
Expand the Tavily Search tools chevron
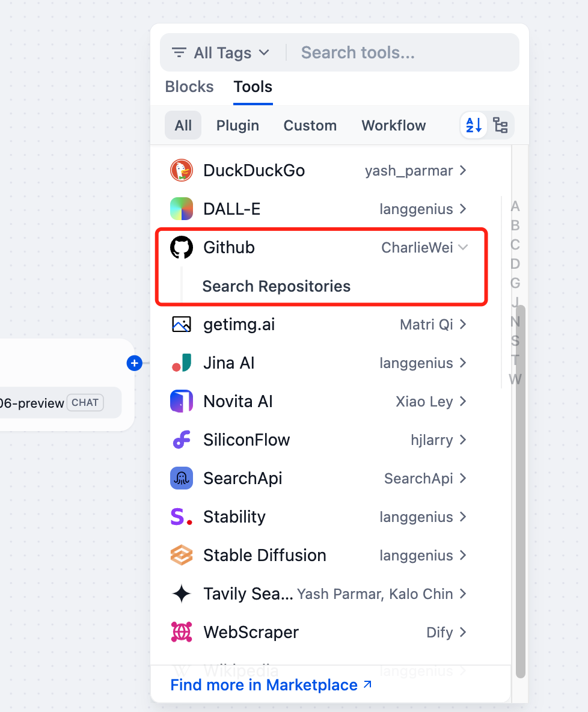tap(463, 594)
